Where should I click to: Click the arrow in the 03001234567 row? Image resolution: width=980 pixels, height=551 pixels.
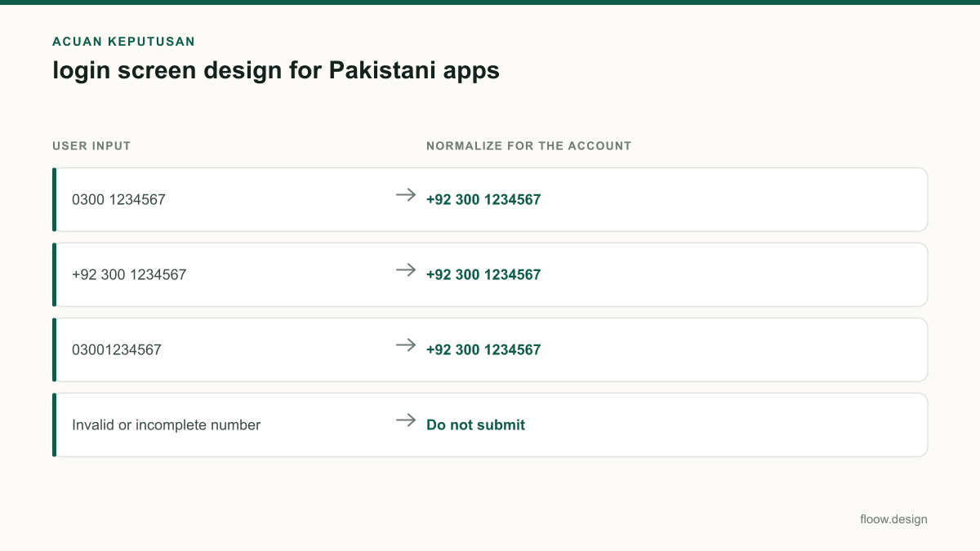coord(406,345)
